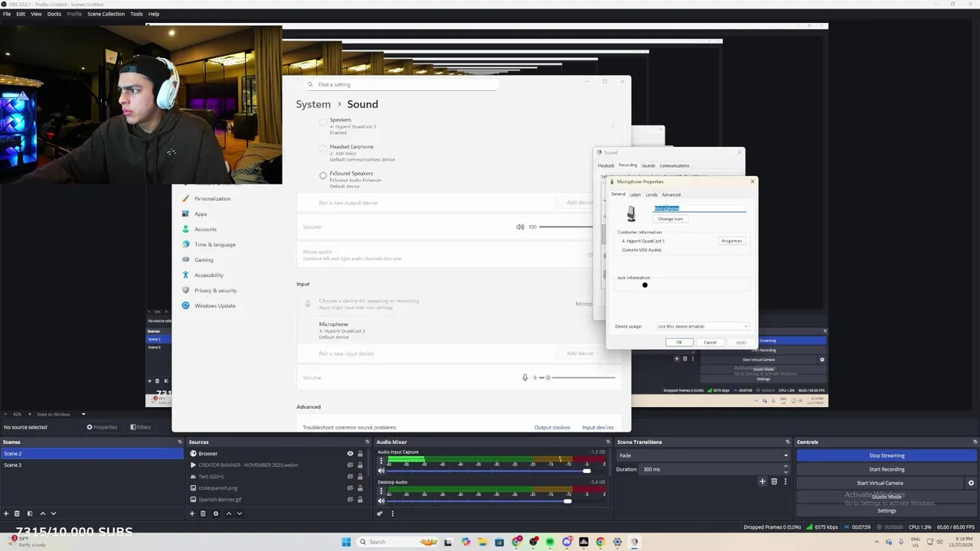Click Start Virtual Camera button
Screen dimensions: 980x551
(880, 483)
